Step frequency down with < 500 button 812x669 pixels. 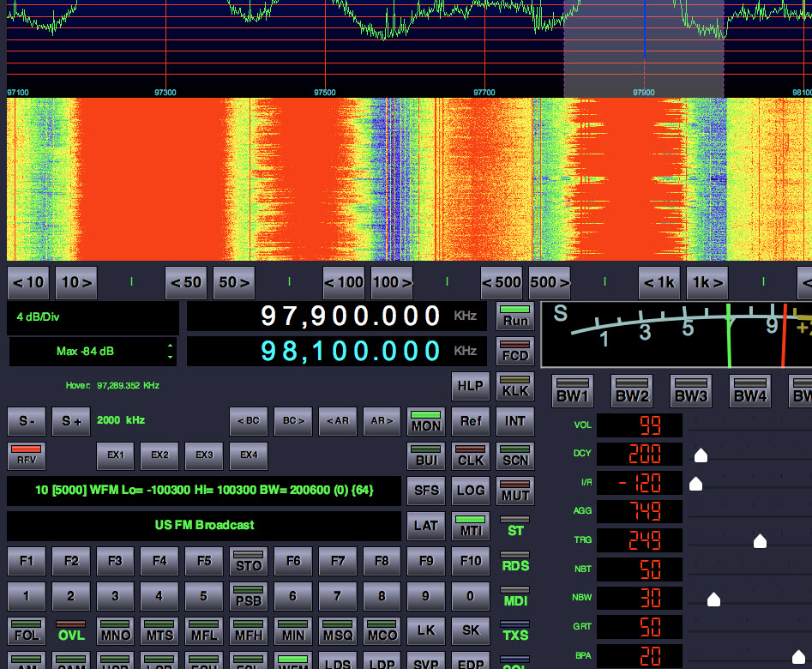(x=501, y=282)
